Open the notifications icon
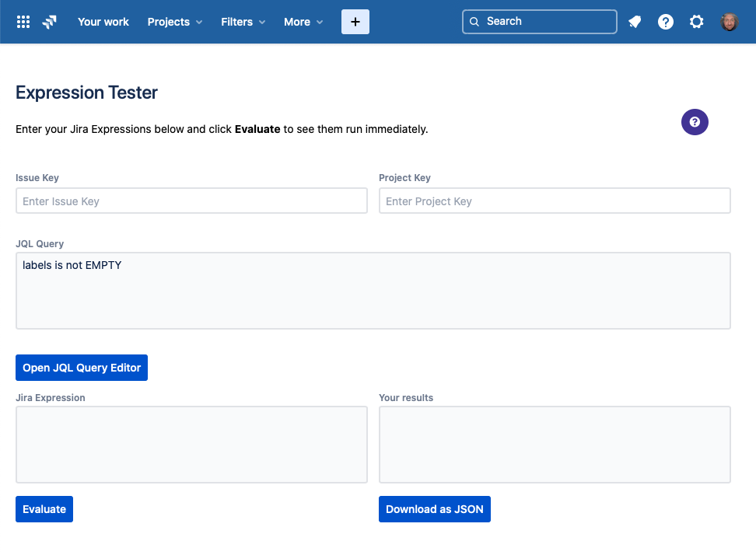The height and width of the screenshot is (555, 756). point(635,22)
